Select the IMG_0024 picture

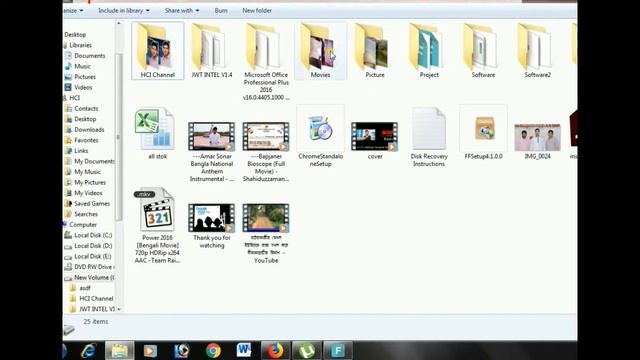(x=538, y=141)
